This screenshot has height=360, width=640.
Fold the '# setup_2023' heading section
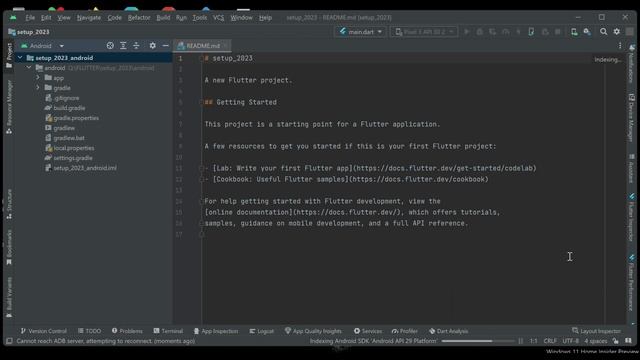[201, 58]
